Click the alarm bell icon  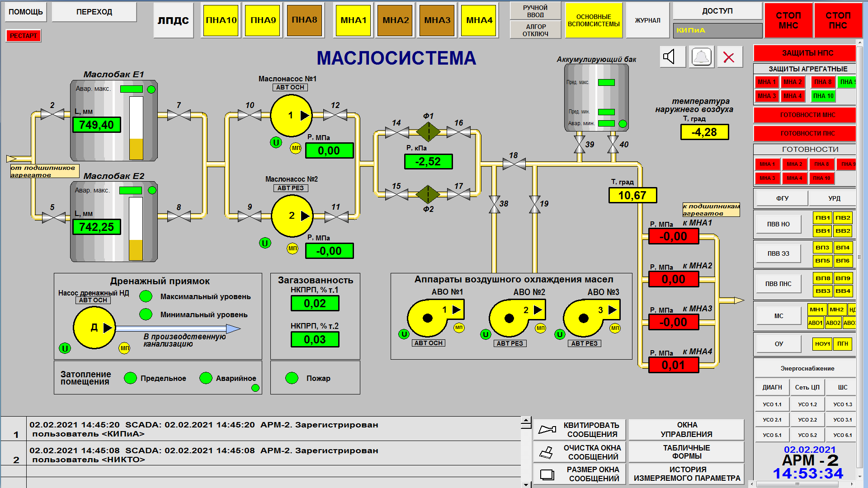click(702, 57)
